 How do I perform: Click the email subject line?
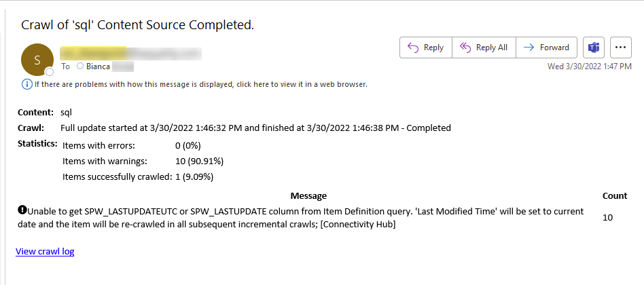point(137,25)
